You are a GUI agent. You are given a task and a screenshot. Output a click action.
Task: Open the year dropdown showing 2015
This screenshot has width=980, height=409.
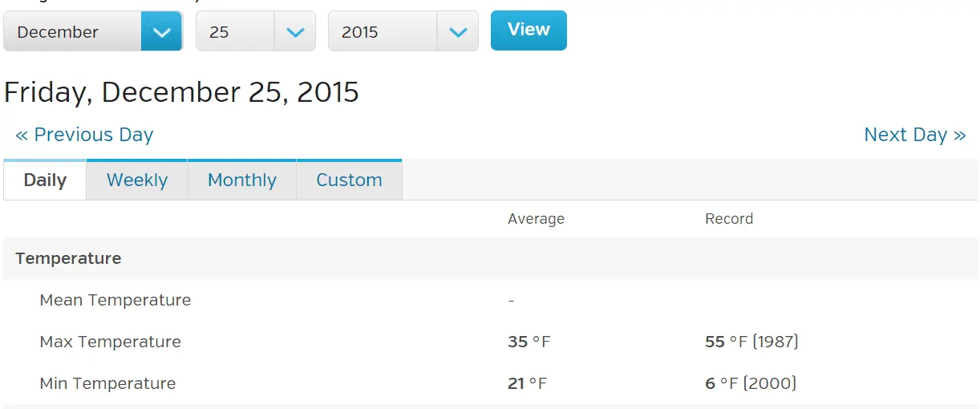383,32
